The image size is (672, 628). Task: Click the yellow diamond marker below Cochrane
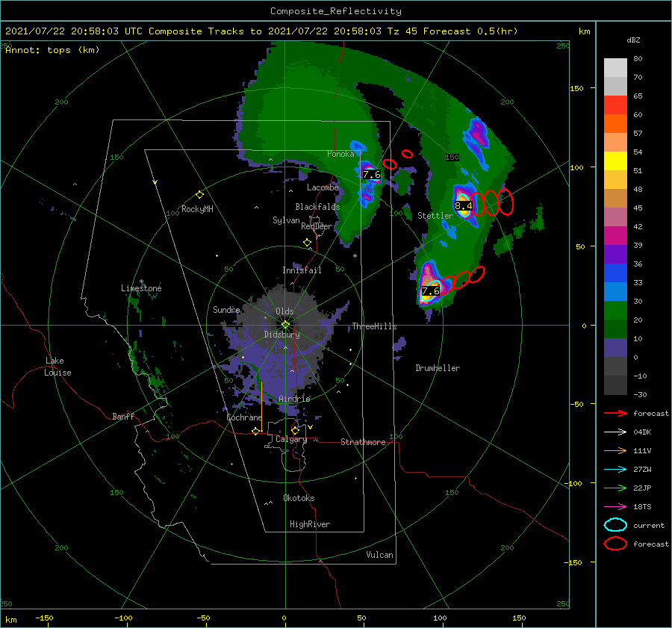point(255,431)
